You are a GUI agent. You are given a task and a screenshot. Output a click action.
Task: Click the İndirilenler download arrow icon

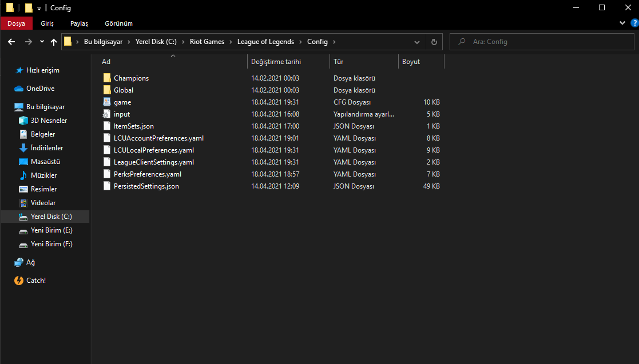click(x=23, y=148)
